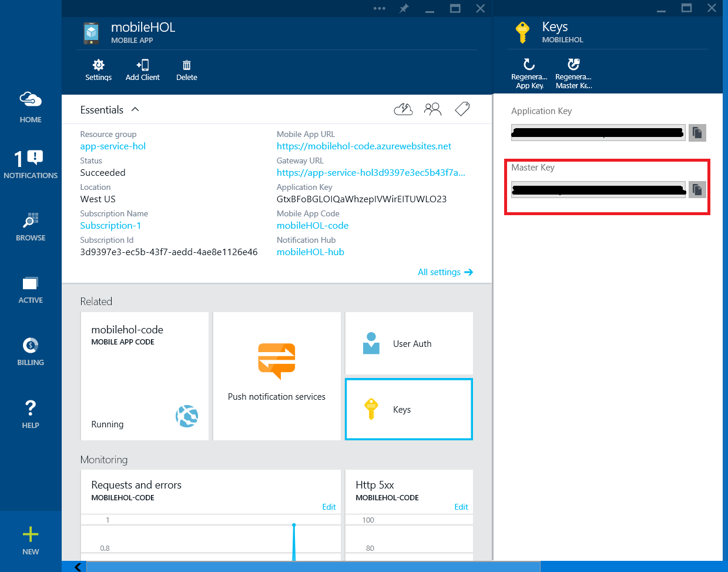Image resolution: width=728 pixels, height=572 pixels.
Task: Click the All settings link
Action: point(445,272)
